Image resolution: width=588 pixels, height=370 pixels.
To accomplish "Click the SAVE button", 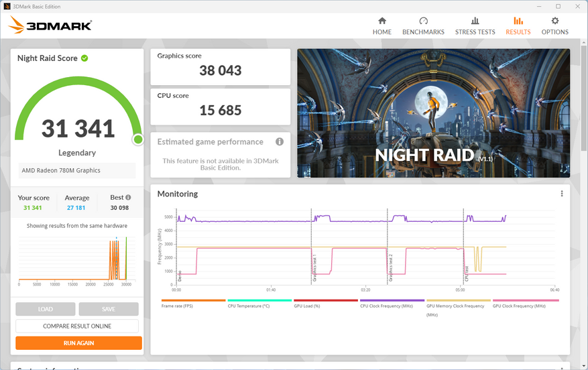I will coord(109,309).
